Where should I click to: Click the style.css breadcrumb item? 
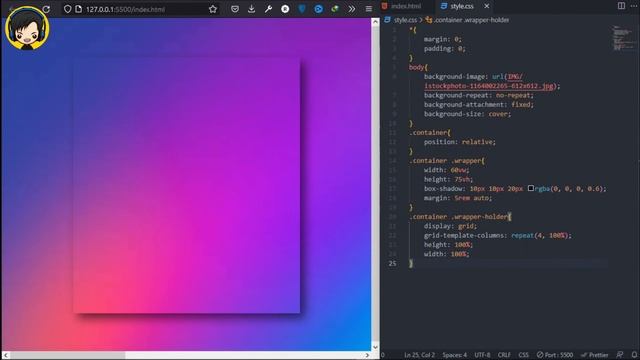[405, 20]
